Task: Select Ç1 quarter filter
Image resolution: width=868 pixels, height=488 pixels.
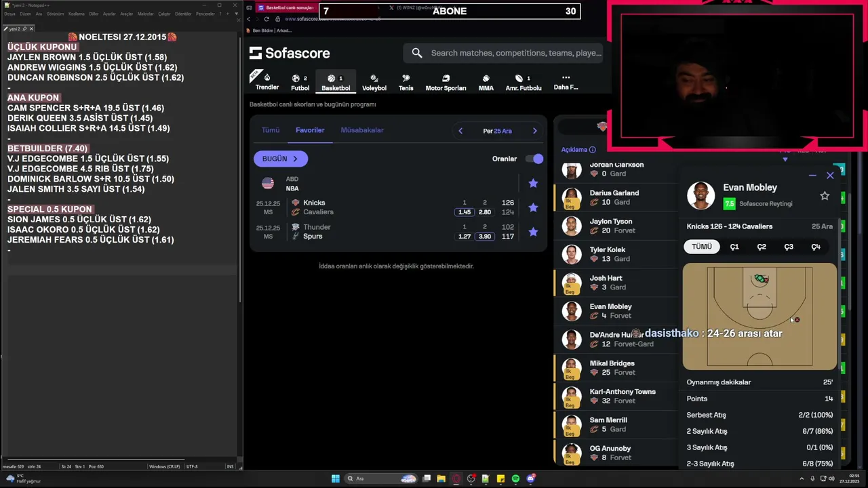Action: tap(734, 247)
